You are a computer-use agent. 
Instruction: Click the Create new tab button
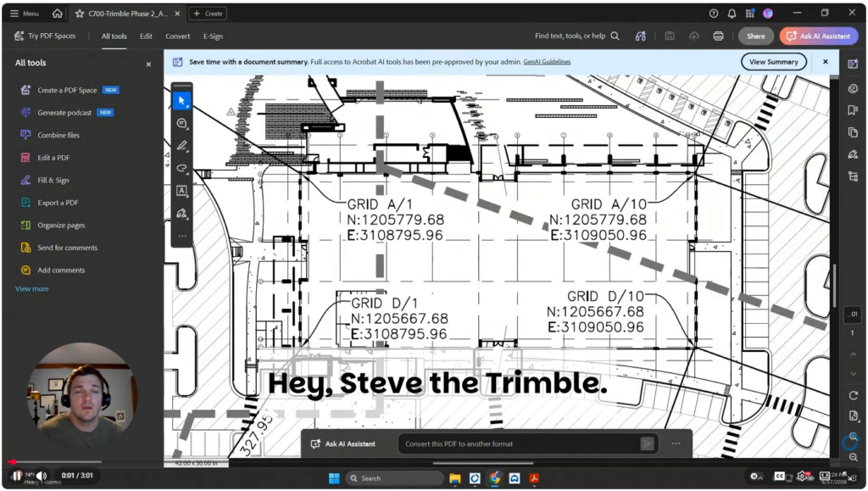click(208, 14)
